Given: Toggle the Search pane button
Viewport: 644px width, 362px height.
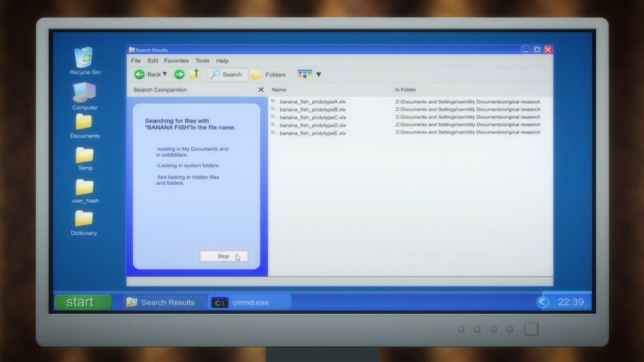Looking at the screenshot, I should pos(226,74).
